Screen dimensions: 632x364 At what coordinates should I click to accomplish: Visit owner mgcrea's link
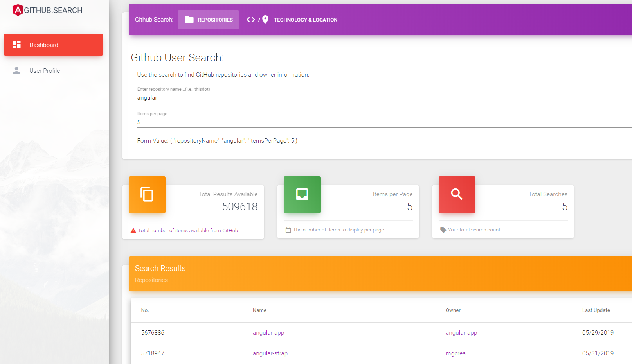click(456, 353)
